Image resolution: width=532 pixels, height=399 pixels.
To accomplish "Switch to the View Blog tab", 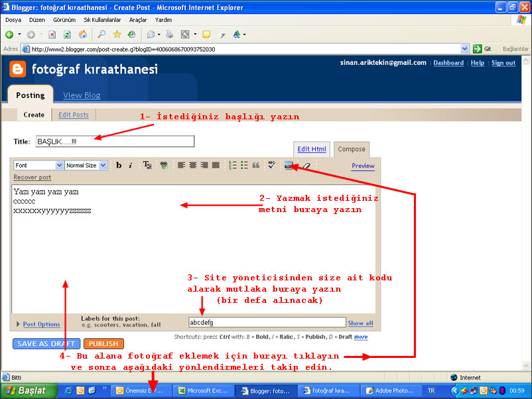I will coord(82,95).
